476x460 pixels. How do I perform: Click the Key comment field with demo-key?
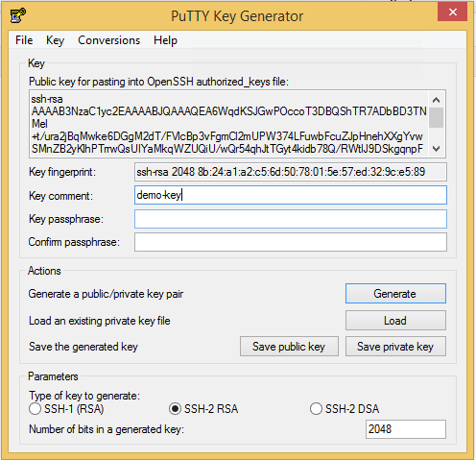[291, 195]
